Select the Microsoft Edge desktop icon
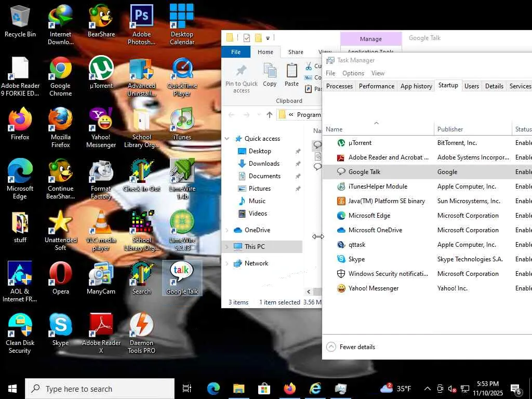532x399 pixels. (x=20, y=179)
